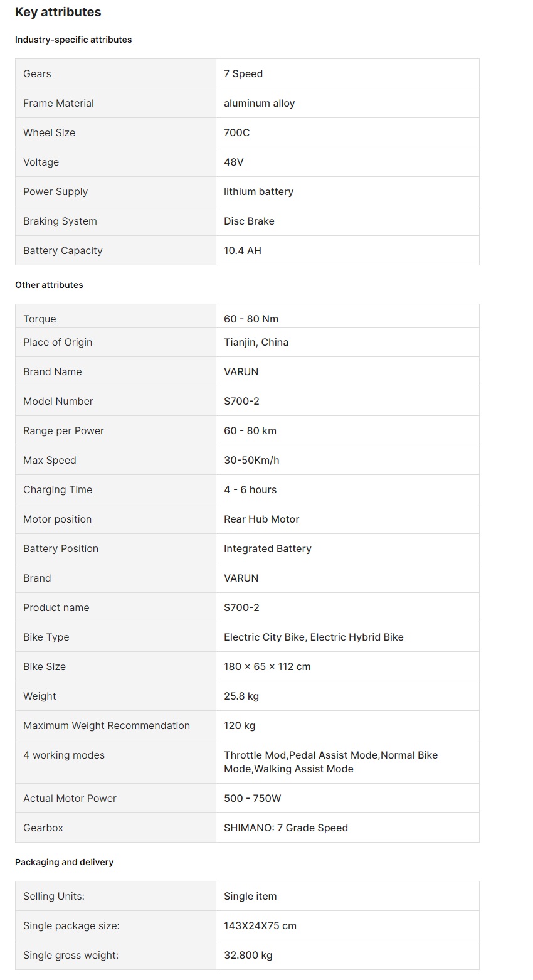Select the Maximum Weight Recommendation label
533x980 pixels.
coord(107,725)
